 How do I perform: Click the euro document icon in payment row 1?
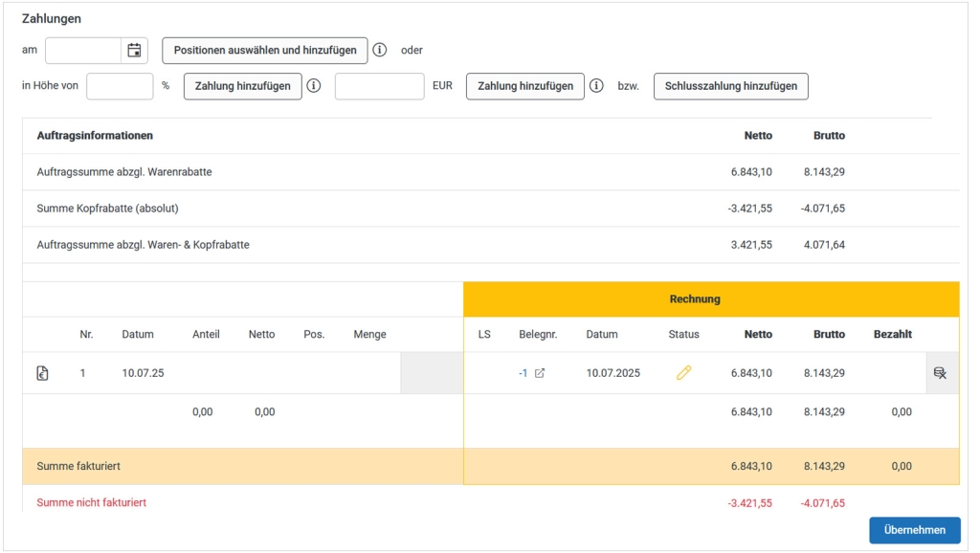pos(43,373)
